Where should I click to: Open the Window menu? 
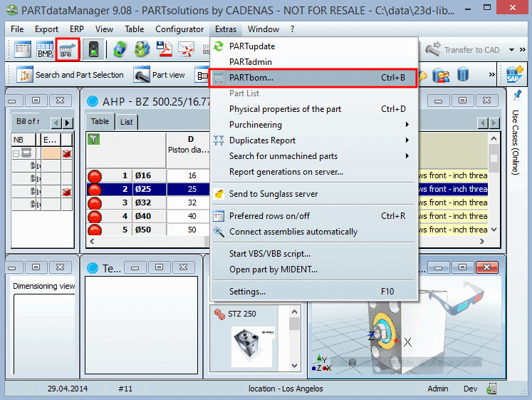264,29
